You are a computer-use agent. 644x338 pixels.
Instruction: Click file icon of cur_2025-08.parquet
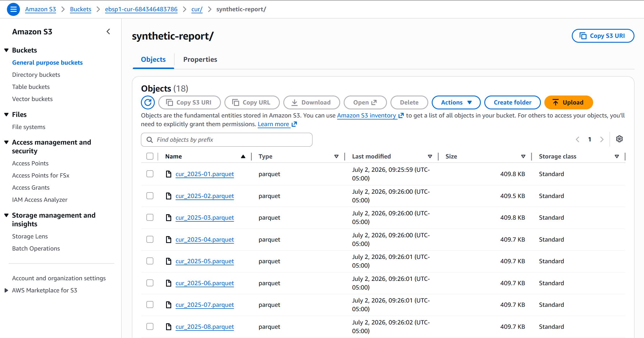[169, 326]
